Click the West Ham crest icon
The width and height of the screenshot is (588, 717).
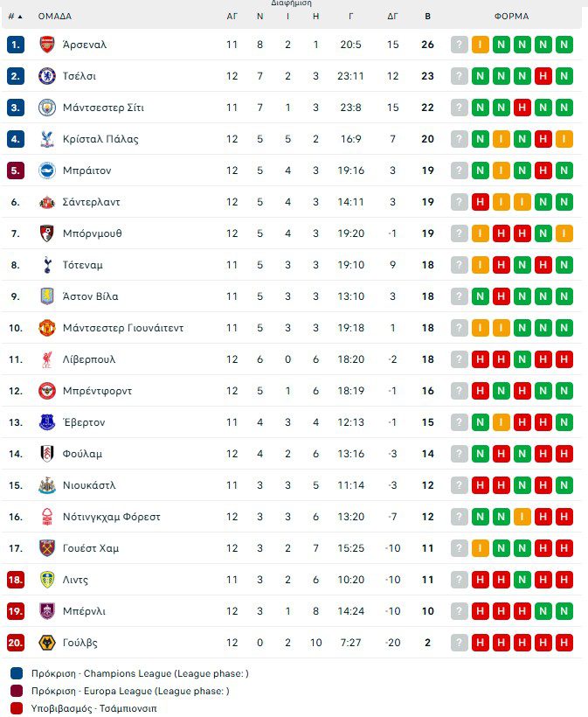coord(47,548)
